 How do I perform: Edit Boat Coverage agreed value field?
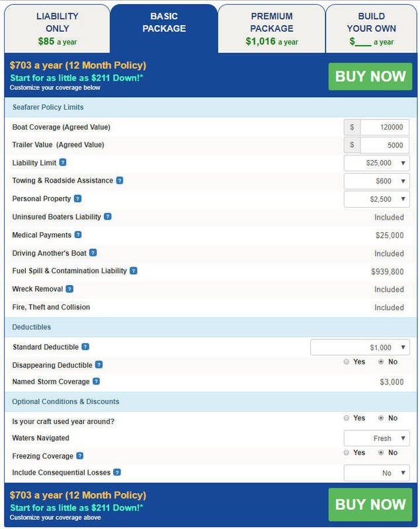(384, 127)
